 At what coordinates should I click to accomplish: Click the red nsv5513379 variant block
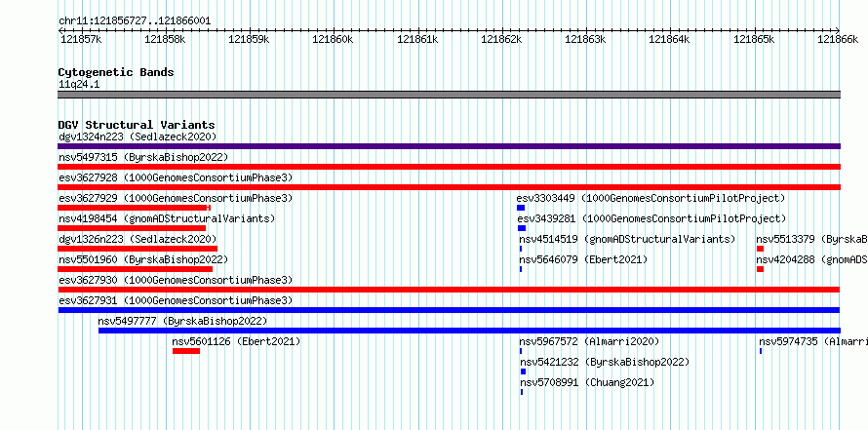760,249
